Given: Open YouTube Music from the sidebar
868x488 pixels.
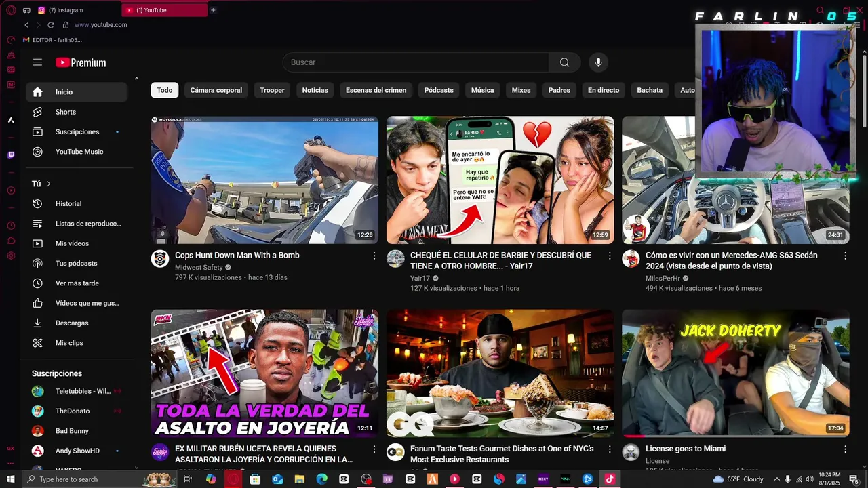Looking at the screenshot, I should (x=77, y=152).
